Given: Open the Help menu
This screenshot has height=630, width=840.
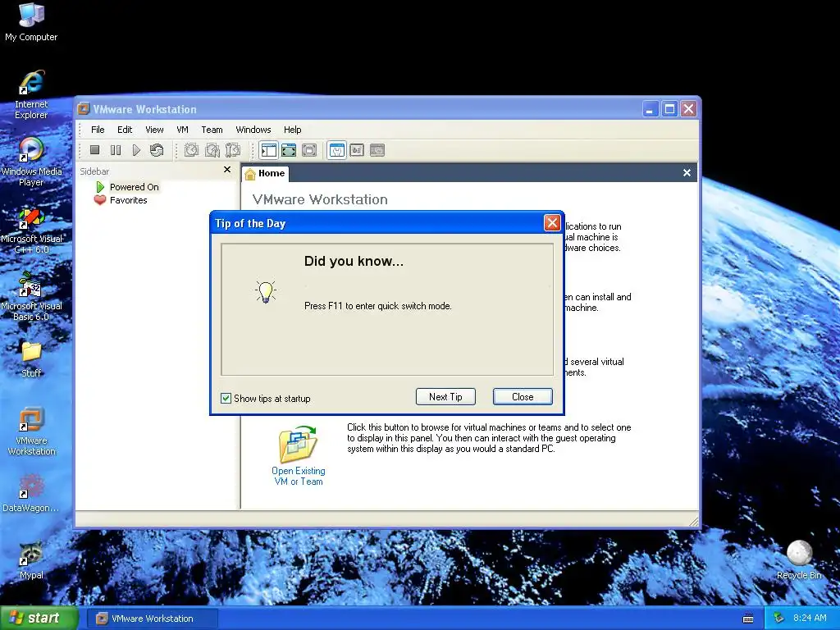Looking at the screenshot, I should tap(293, 130).
